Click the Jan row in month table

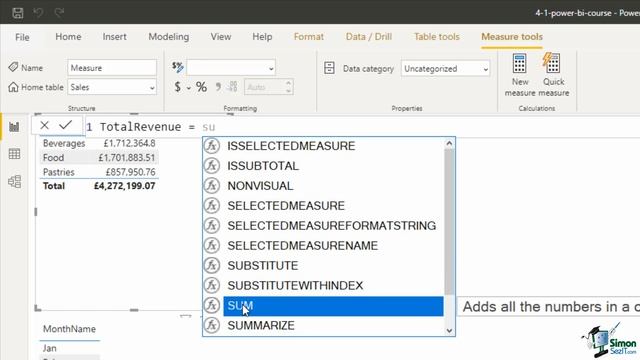point(69,348)
